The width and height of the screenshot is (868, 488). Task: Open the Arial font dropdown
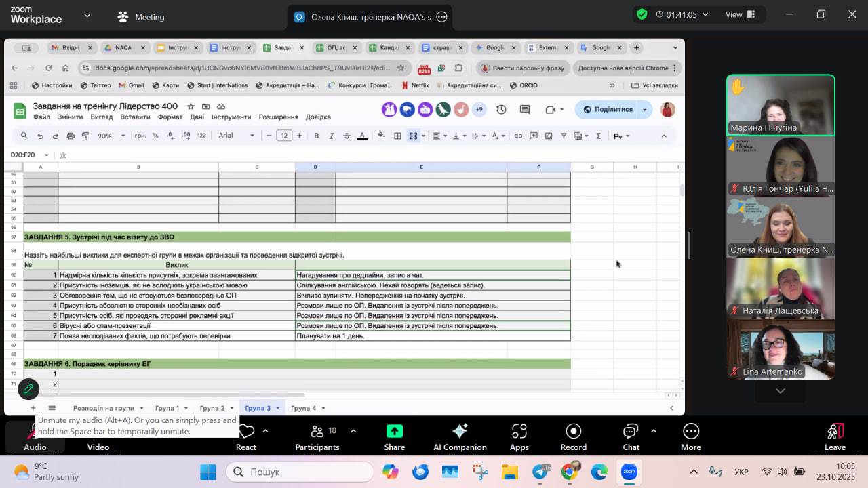(235, 136)
